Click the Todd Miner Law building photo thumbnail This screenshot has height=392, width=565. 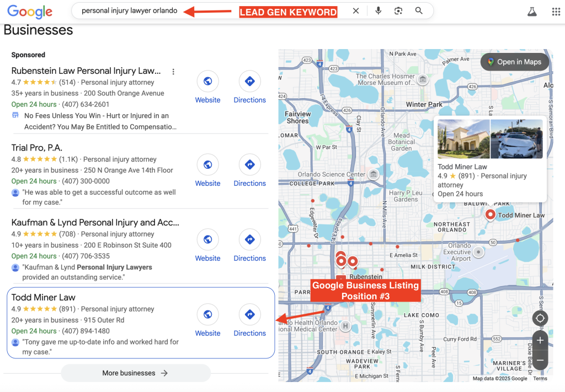point(463,139)
